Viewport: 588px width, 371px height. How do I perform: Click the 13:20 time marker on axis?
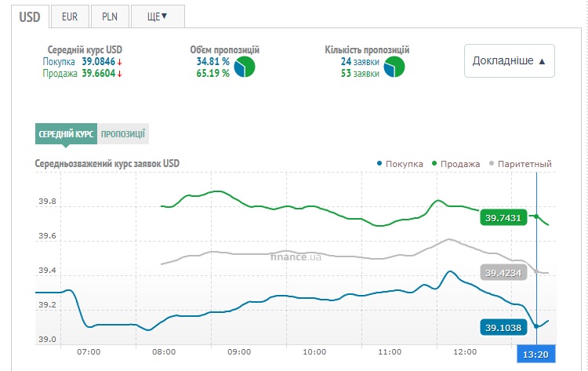click(x=536, y=354)
